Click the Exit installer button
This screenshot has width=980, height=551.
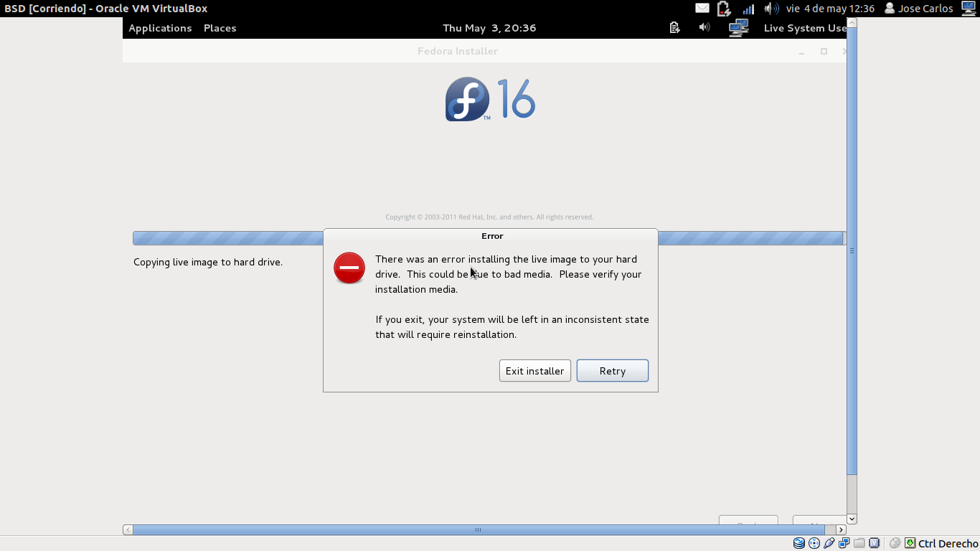coord(534,371)
